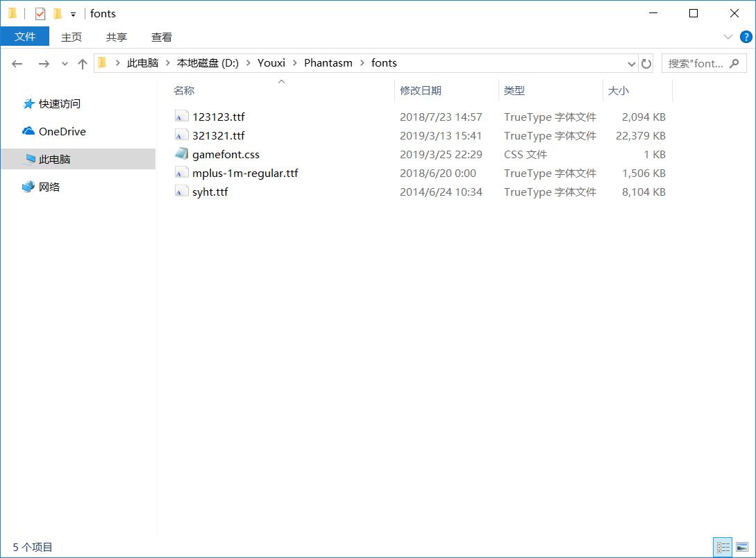Click the folder icon in address bar

tap(102, 63)
